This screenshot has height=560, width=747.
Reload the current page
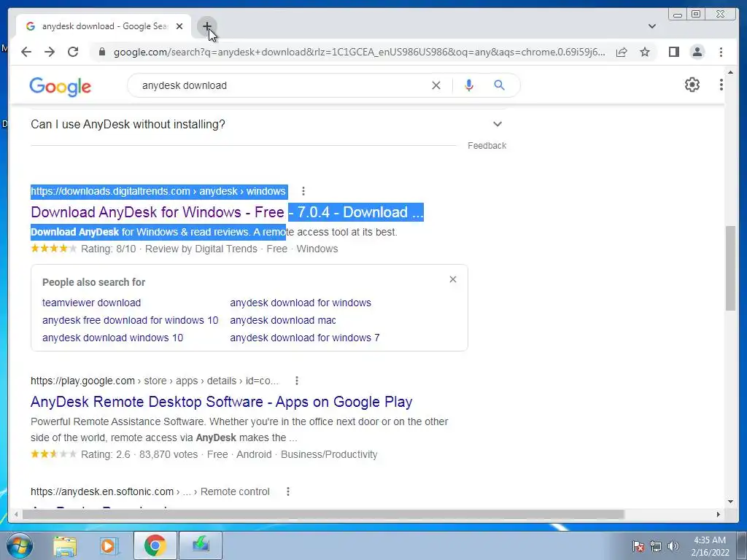73,52
